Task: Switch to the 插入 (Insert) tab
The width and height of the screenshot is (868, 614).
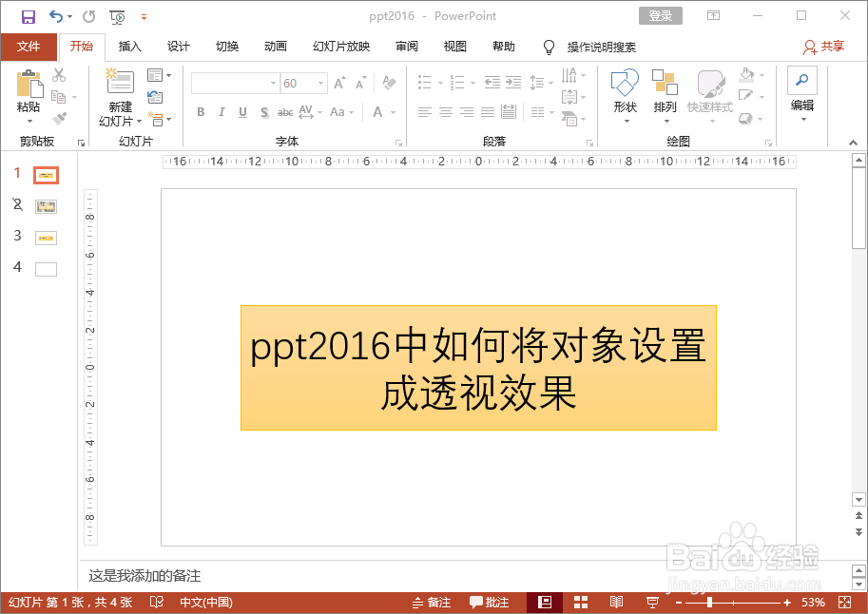Action: [129, 47]
